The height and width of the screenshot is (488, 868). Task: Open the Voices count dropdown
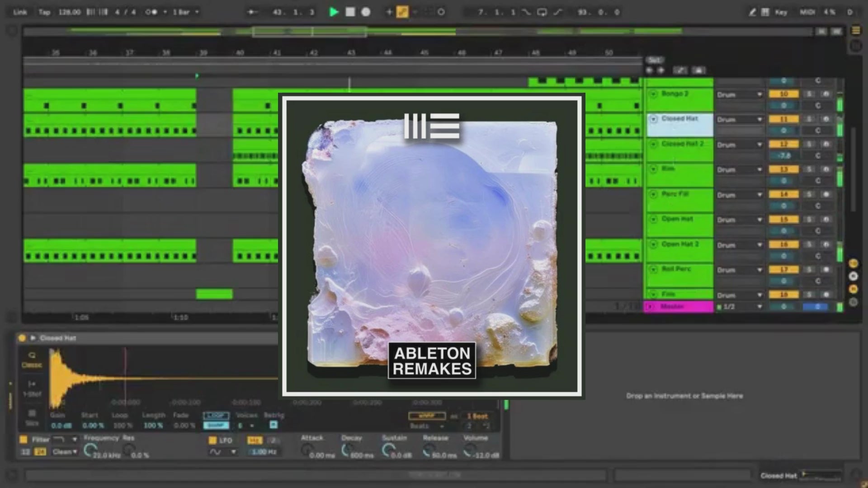[x=245, y=426]
